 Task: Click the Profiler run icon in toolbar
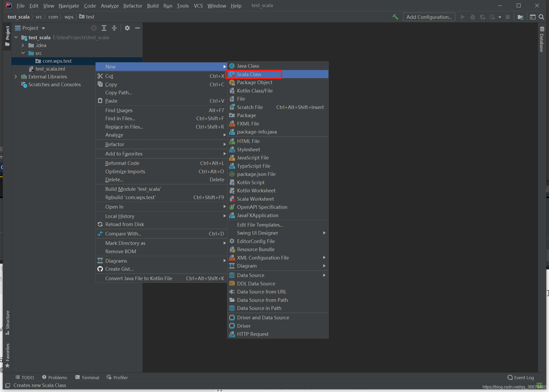point(492,17)
